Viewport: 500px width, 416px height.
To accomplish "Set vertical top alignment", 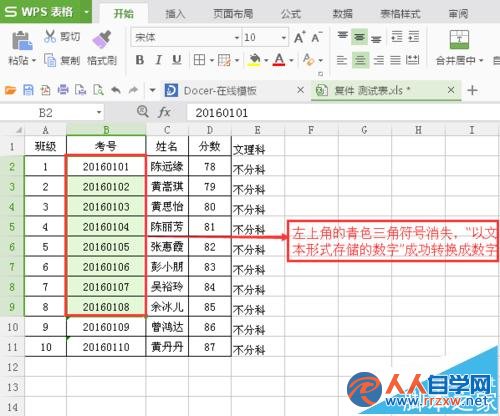I will pyautogui.click(x=343, y=37).
